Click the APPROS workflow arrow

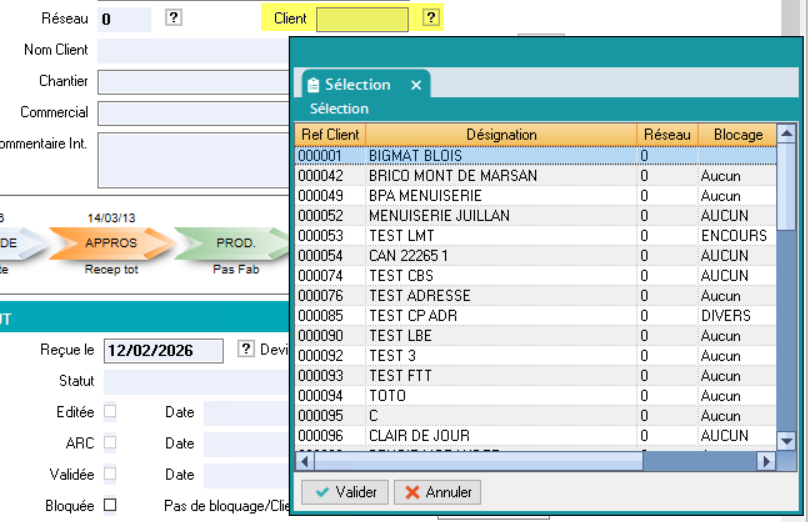tap(111, 243)
